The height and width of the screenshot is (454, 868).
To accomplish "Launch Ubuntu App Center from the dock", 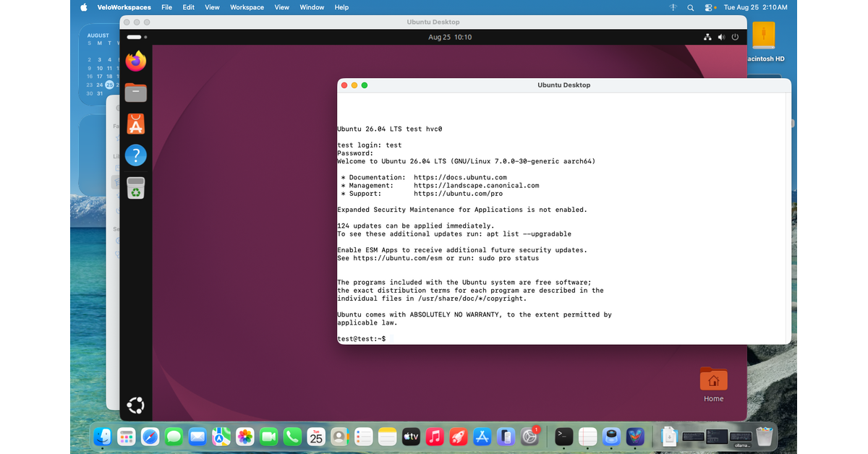I will click(136, 124).
